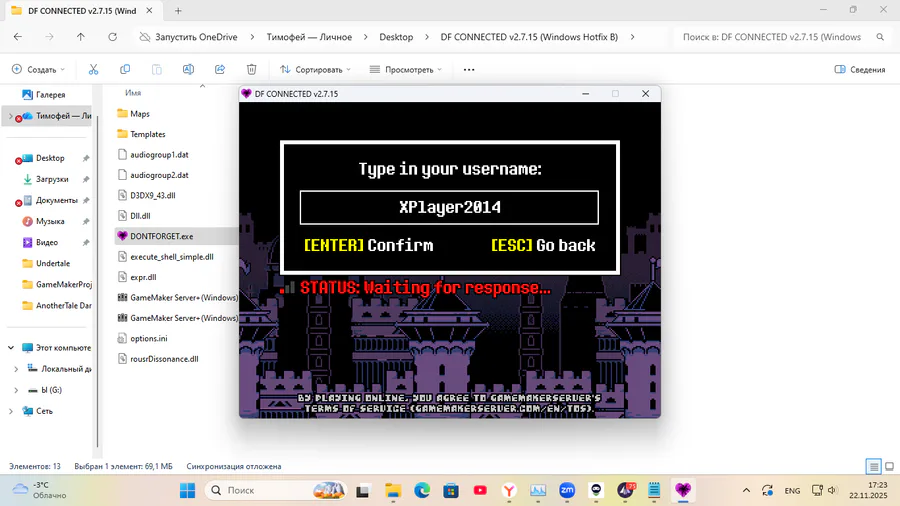Image resolution: width=900 pixels, height=506 pixels.
Task: Open Windows Start menu
Action: coord(188,491)
